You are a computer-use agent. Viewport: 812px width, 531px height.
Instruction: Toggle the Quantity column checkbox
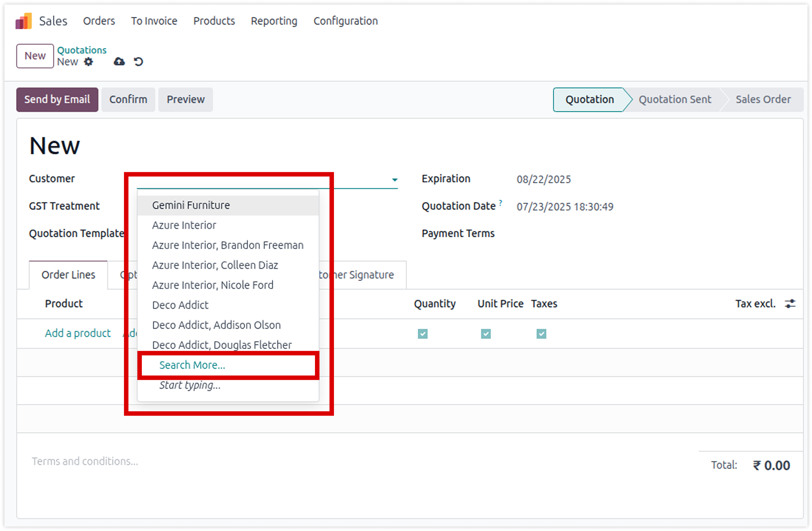coord(423,334)
